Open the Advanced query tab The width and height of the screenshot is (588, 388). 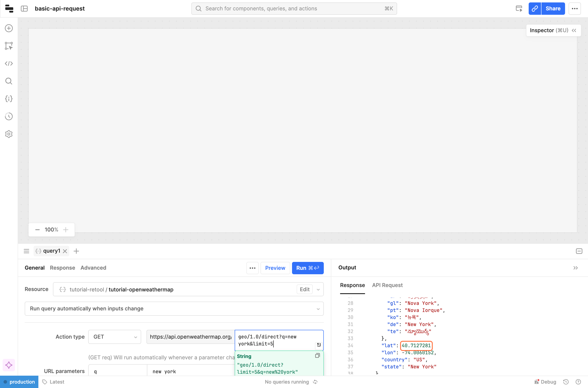click(93, 268)
